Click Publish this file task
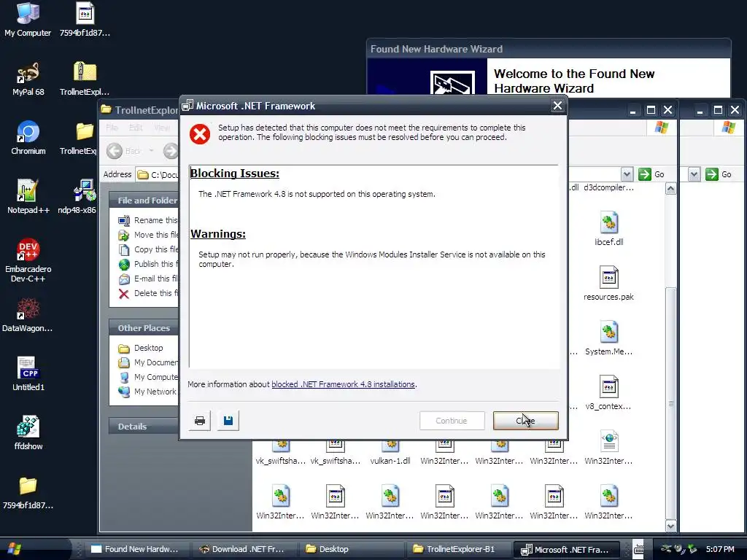The height and width of the screenshot is (560, 747). pos(147,264)
